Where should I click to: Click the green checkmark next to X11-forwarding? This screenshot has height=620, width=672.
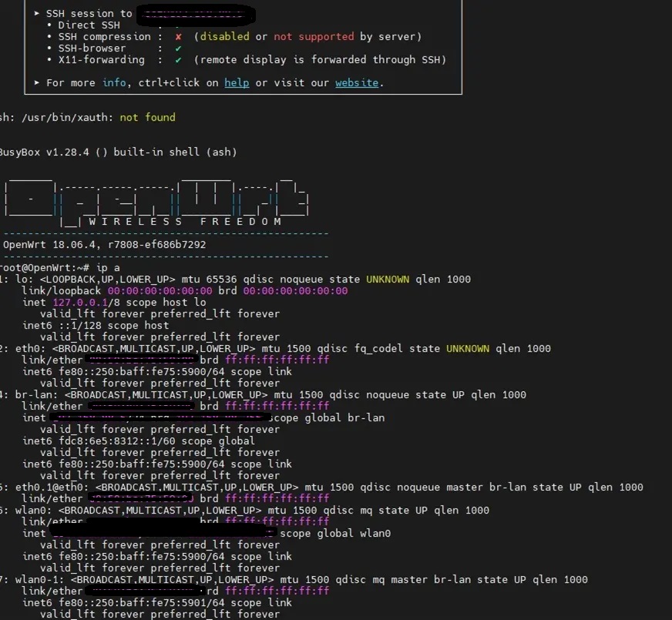[178, 59]
